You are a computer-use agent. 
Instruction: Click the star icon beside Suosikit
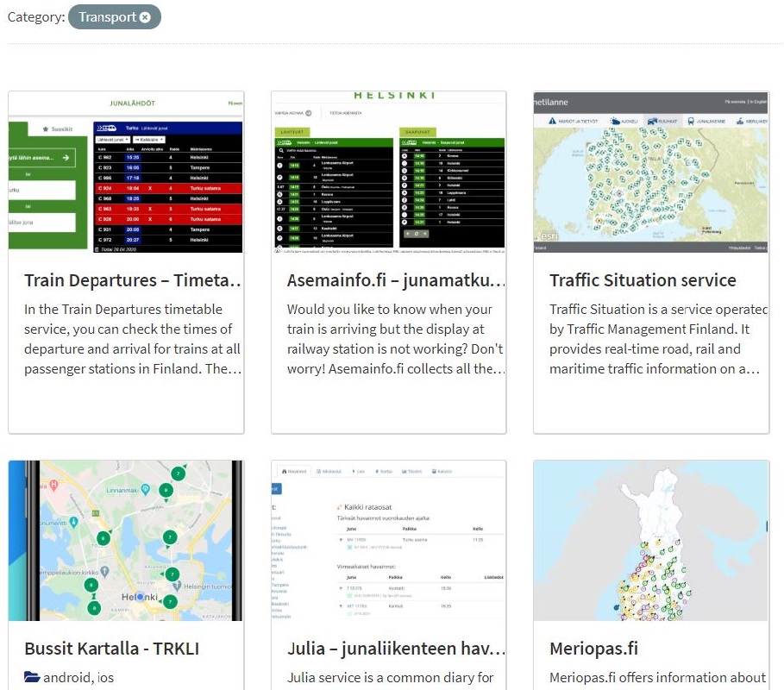click(x=44, y=129)
